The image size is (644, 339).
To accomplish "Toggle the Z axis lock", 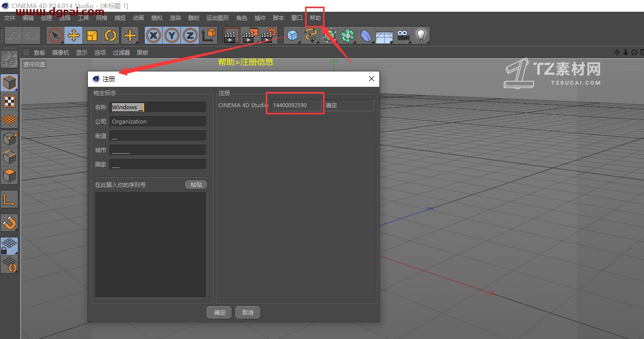I will coord(190,36).
